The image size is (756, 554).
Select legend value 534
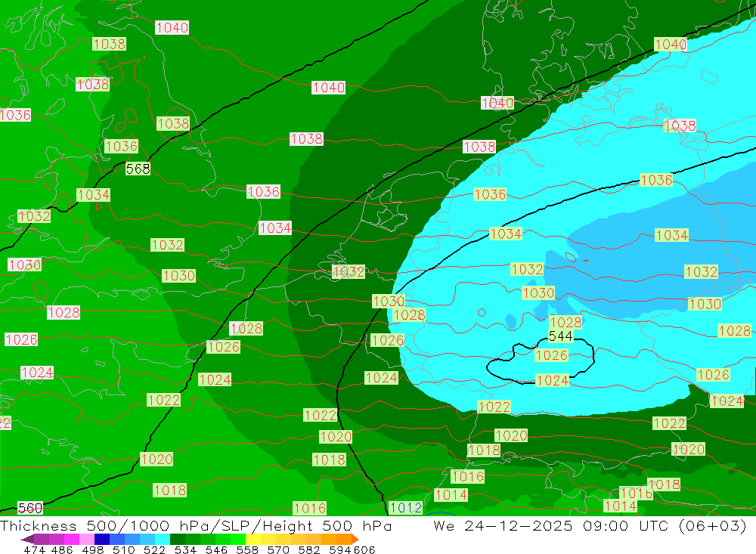pos(185,549)
